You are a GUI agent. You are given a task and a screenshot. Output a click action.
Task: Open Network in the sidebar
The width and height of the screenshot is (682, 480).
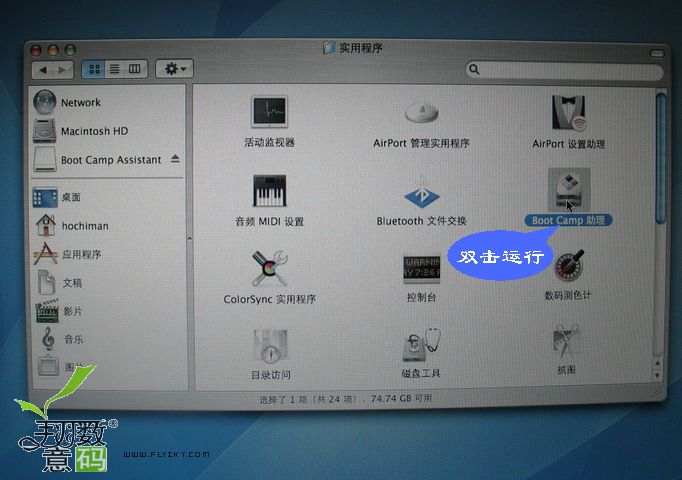(80, 103)
